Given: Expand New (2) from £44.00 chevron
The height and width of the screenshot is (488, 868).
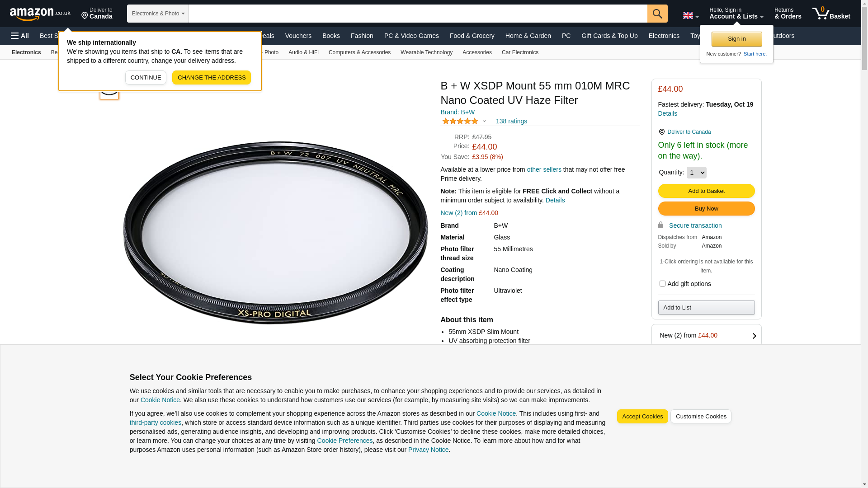Looking at the screenshot, I should 754,336.
